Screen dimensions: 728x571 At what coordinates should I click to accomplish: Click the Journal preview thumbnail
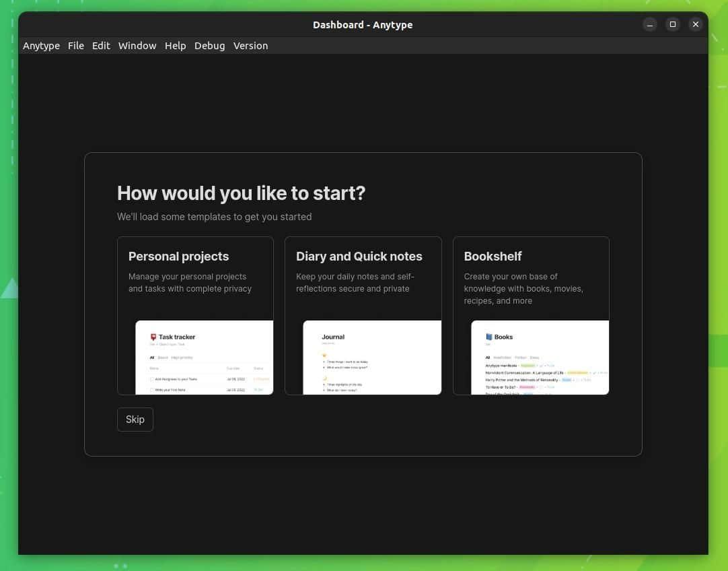(x=372, y=358)
